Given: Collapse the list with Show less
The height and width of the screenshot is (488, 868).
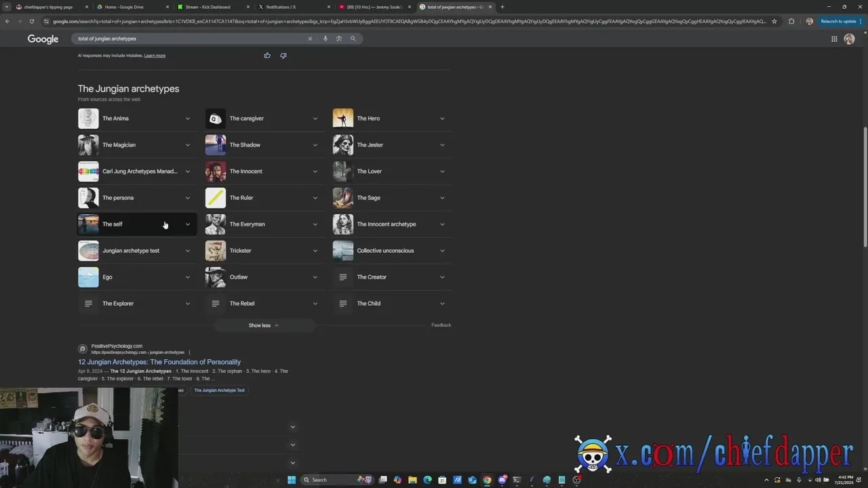Looking at the screenshot, I should click(x=264, y=325).
